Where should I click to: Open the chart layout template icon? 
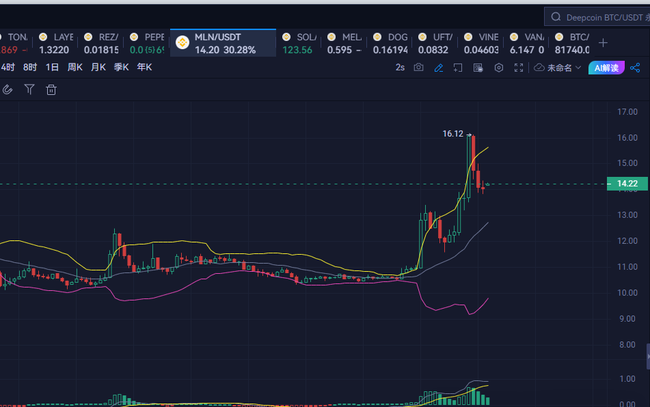[x=478, y=68]
